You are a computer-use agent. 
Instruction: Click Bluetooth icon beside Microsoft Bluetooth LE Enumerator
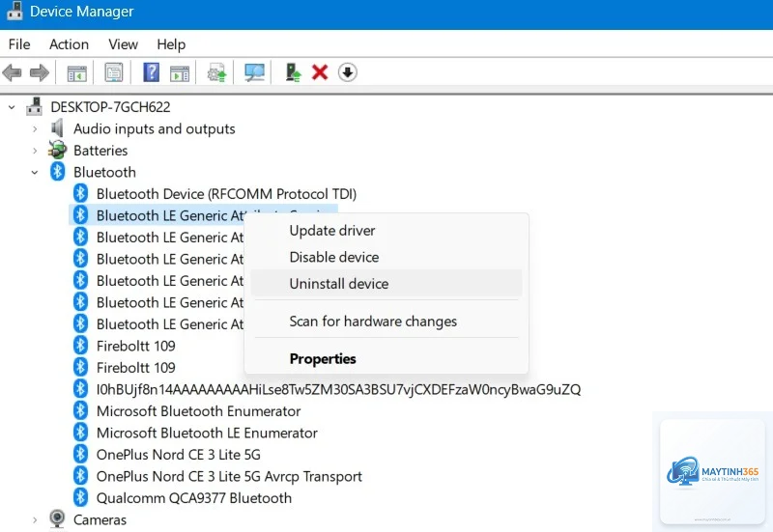[x=80, y=433]
